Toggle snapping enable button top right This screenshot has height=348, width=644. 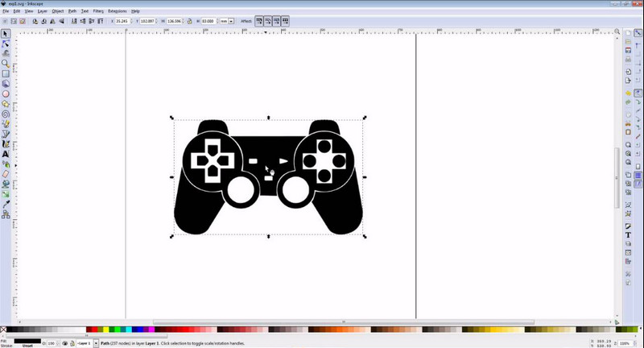[638, 33]
